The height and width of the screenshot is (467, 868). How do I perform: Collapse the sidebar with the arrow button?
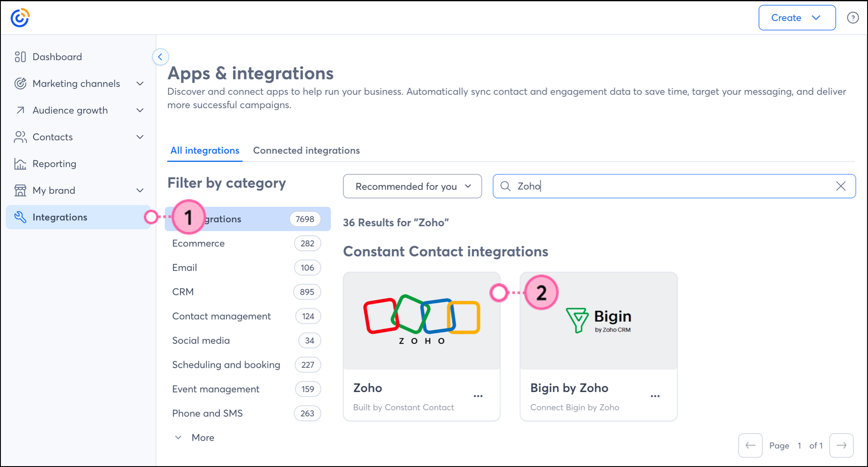[x=160, y=57]
